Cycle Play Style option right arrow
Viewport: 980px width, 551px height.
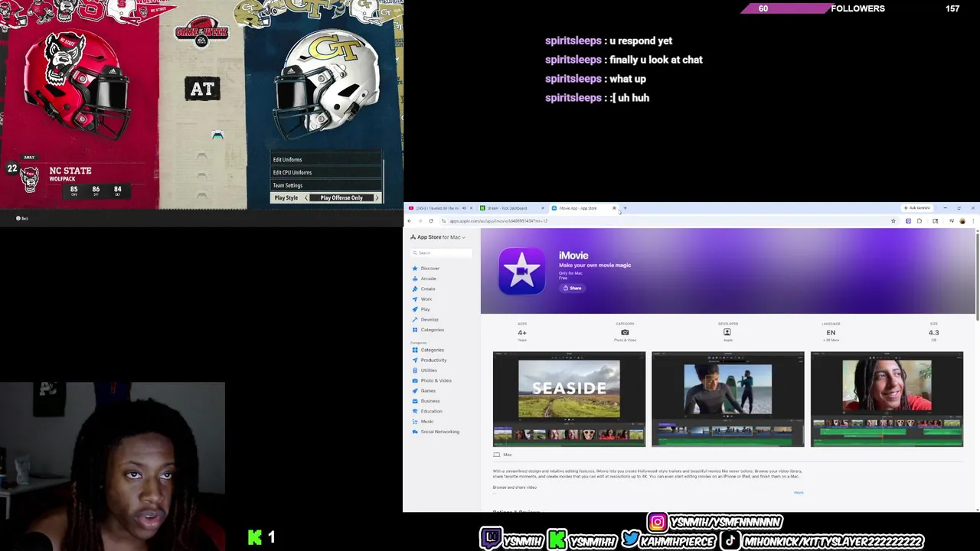(x=376, y=197)
